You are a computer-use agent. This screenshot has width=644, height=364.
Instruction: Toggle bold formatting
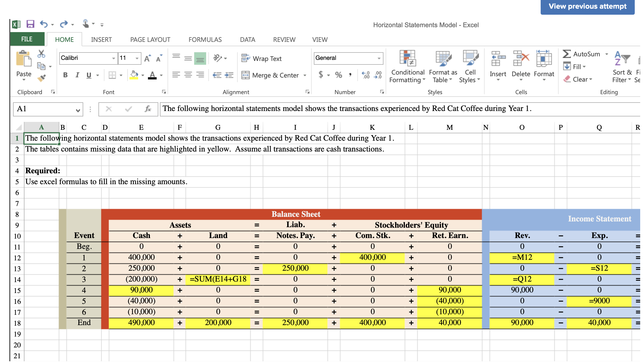click(x=65, y=75)
